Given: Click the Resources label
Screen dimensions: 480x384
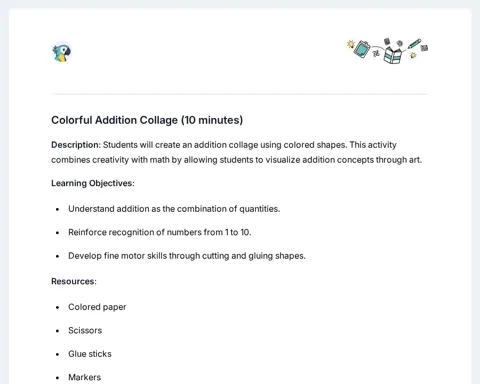Looking at the screenshot, I should click(74, 281).
